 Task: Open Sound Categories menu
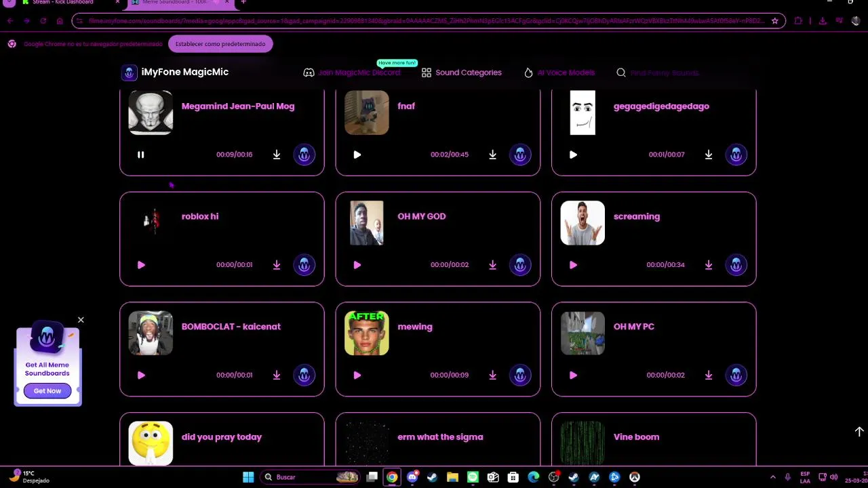tap(462, 73)
